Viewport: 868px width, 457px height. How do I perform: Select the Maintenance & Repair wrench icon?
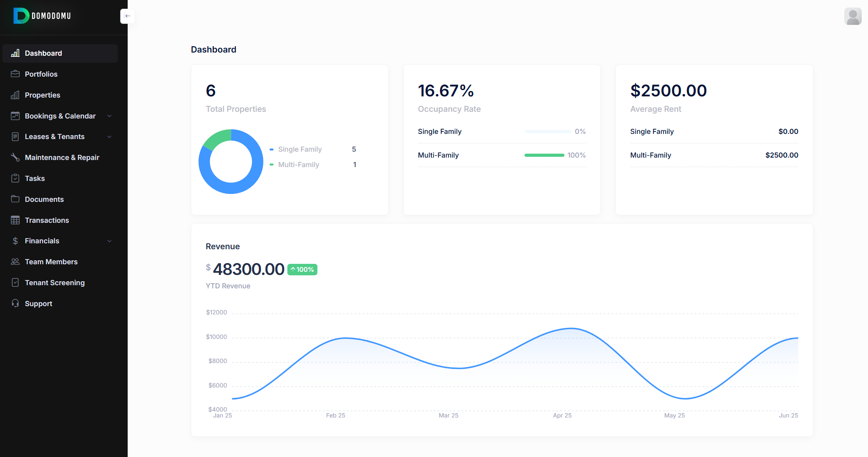15,157
